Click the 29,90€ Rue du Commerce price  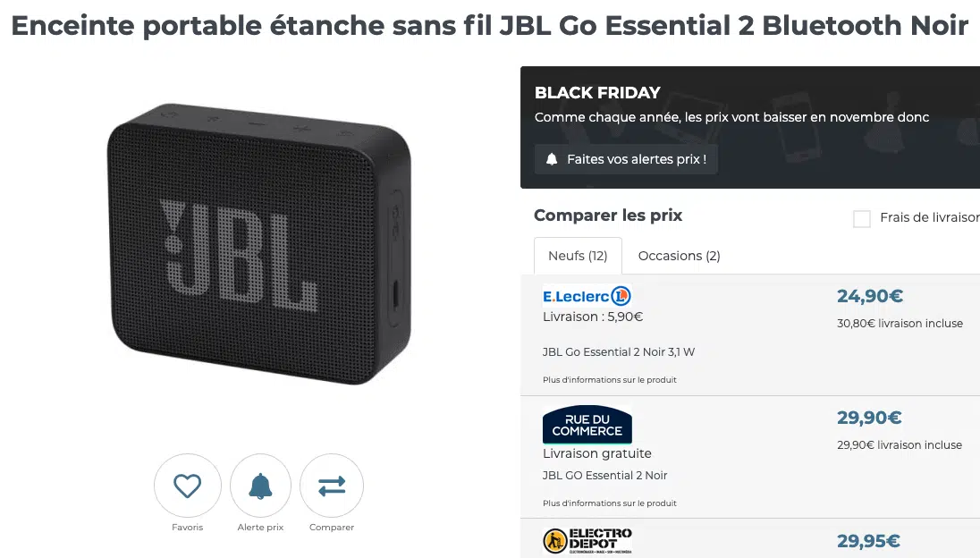coord(869,417)
